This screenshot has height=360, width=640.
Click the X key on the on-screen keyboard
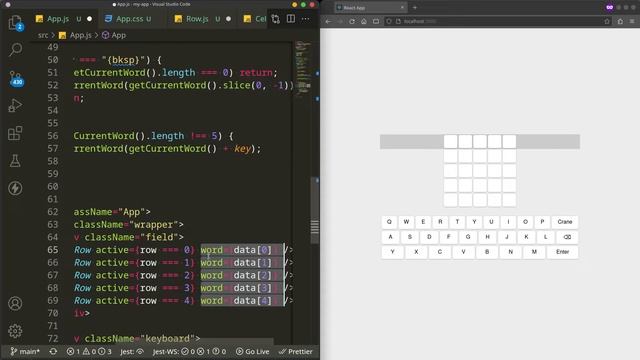pyautogui.click(x=416, y=252)
